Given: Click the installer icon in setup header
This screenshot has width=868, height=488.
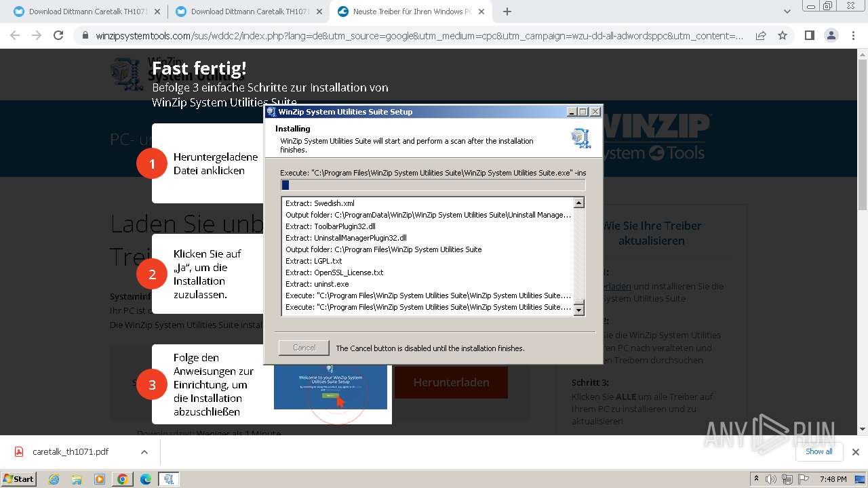Looking at the screenshot, I should (x=580, y=138).
